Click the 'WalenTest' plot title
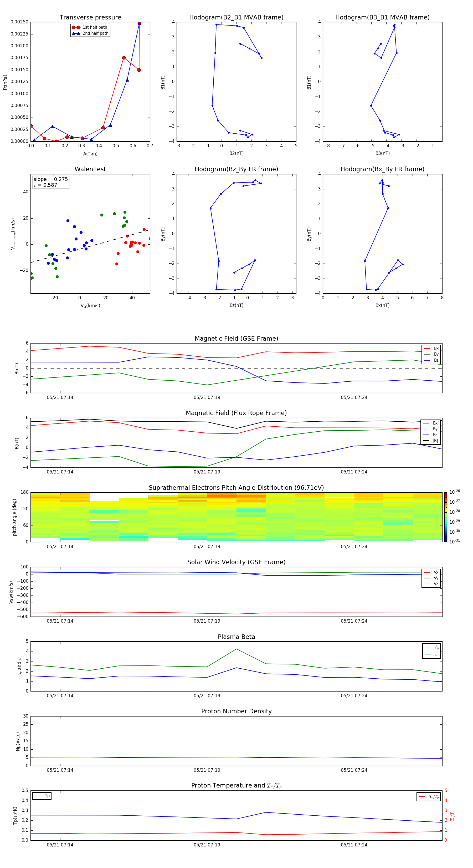473x868 pixels. click(x=90, y=169)
